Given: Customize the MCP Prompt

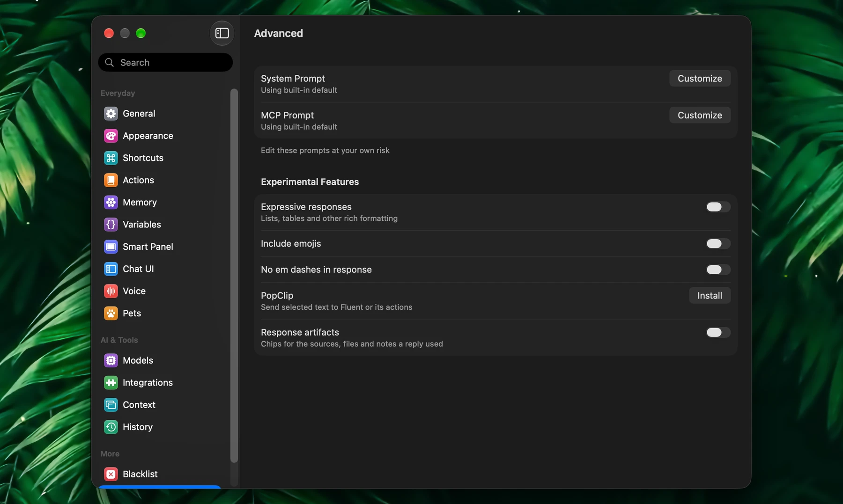Looking at the screenshot, I should [x=700, y=115].
